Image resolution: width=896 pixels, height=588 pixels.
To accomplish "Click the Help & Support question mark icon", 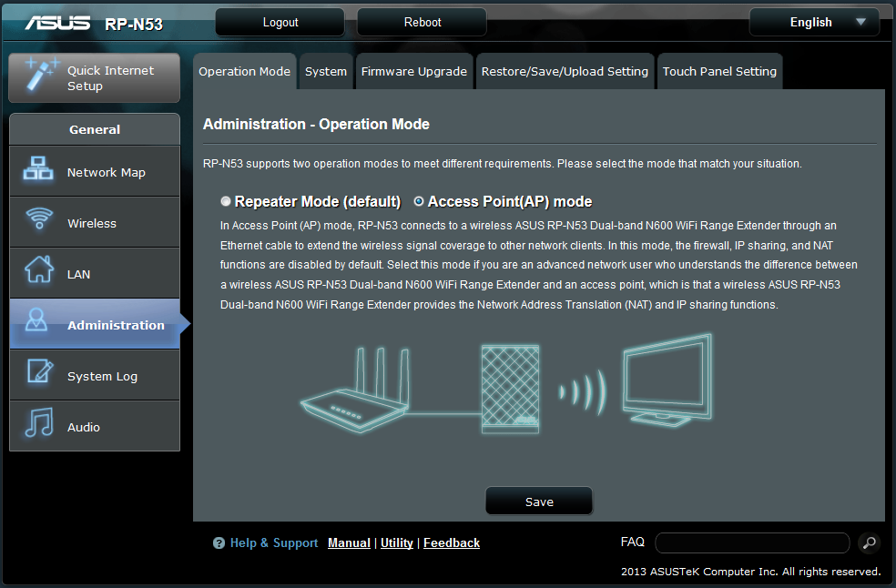I will (x=219, y=543).
